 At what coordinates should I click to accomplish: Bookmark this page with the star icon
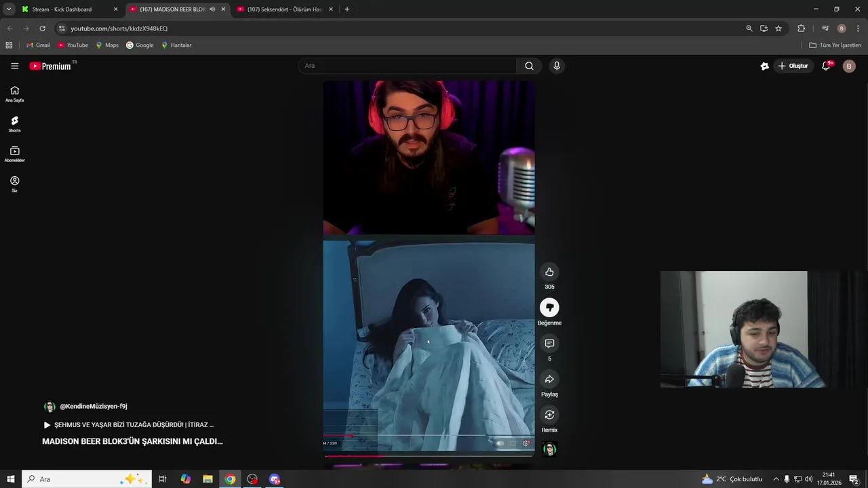778,28
